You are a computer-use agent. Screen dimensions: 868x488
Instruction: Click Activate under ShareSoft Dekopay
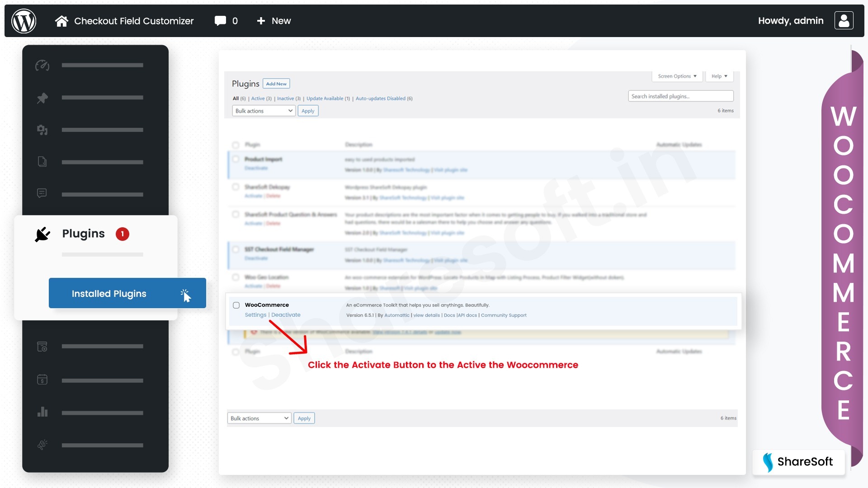point(253,196)
